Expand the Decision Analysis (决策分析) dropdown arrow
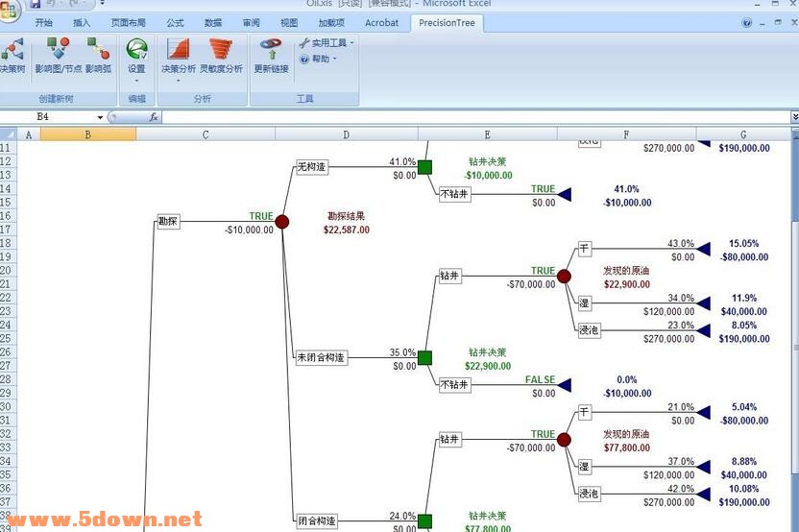Image resolution: width=799 pixels, height=532 pixels. (179, 81)
